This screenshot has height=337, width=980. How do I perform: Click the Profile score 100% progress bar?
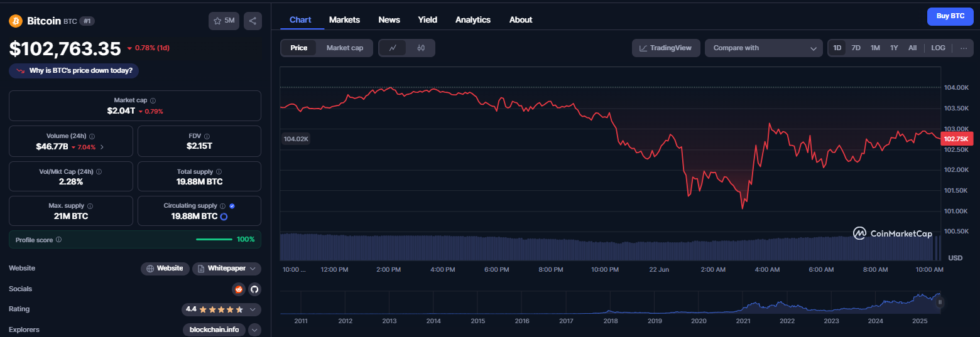click(214, 239)
